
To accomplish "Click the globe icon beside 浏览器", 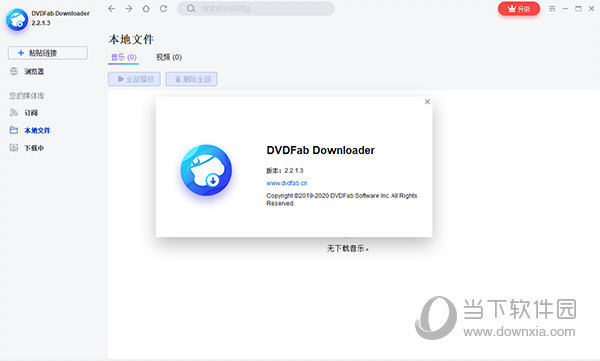I will point(14,71).
